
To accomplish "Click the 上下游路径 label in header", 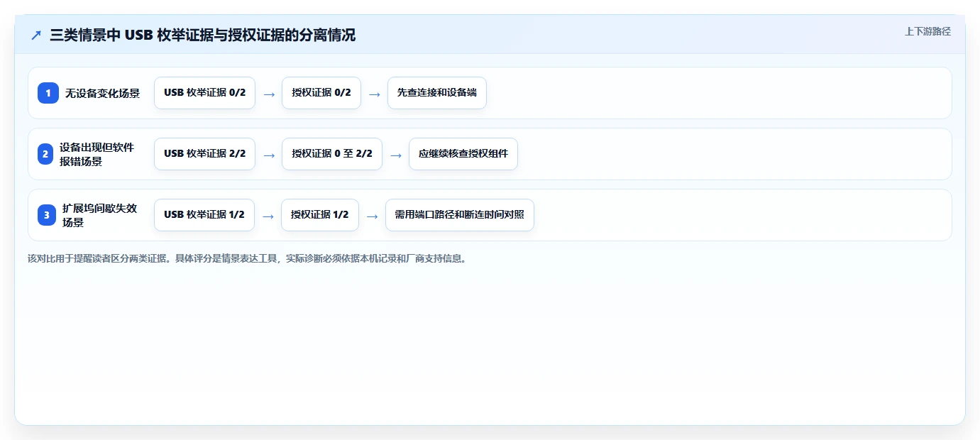I will (x=927, y=31).
